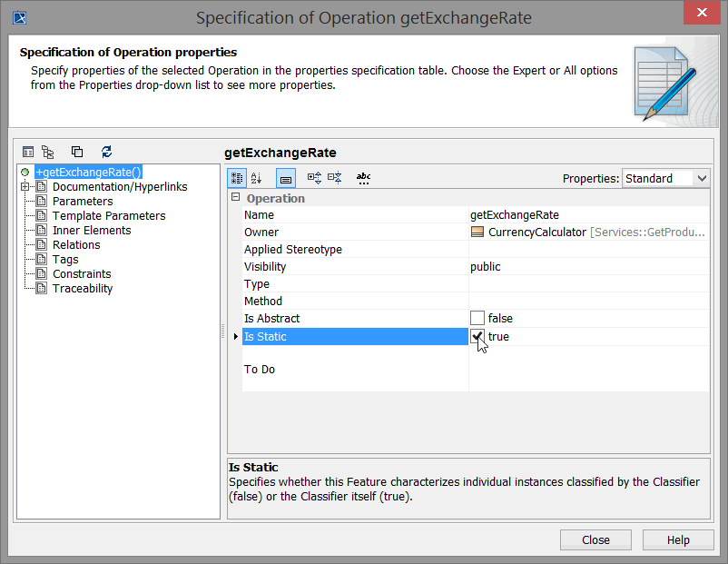This screenshot has height=564, width=728.
Task: Click the collapse all categories icon
Action: [334, 178]
